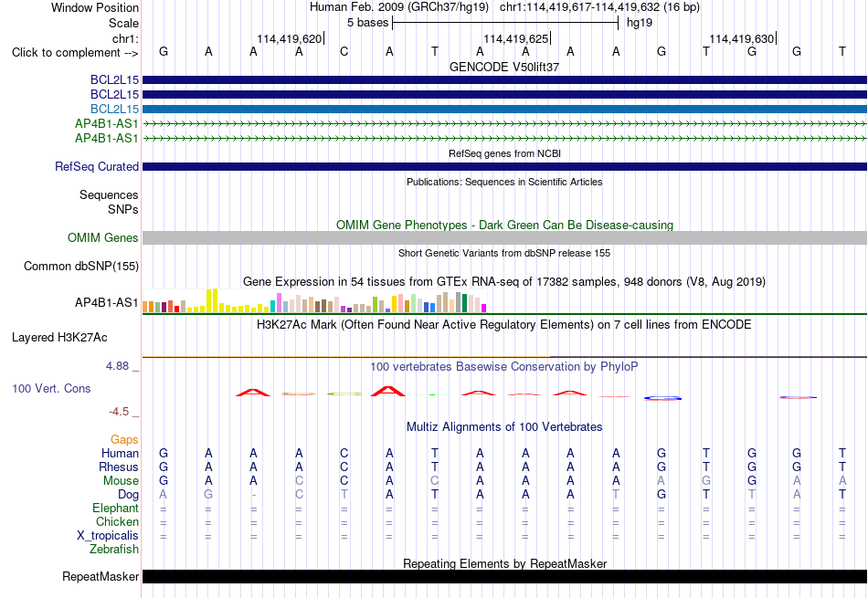Select the Sequences track label
This screenshot has width=868, height=598.
pyautogui.click(x=109, y=194)
